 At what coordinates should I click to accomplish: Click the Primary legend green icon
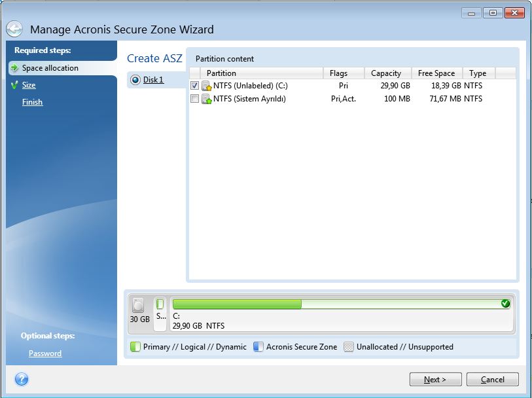click(x=135, y=347)
